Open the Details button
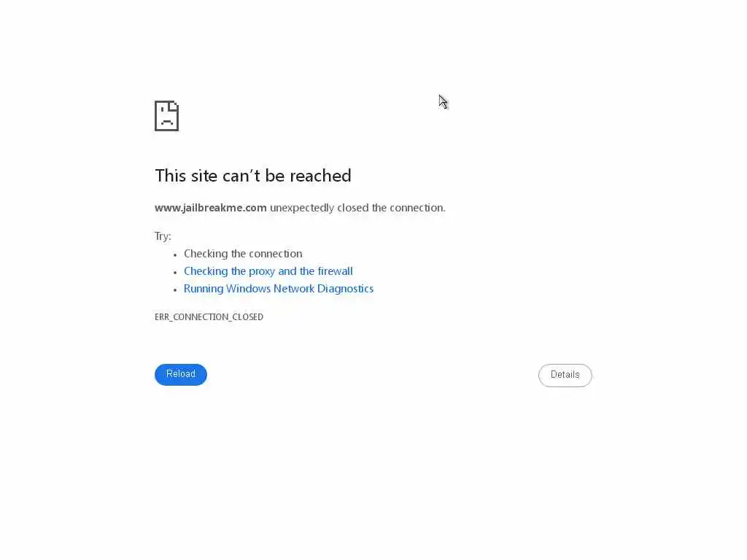Image resolution: width=747 pixels, height=560 pixels. 565,376
